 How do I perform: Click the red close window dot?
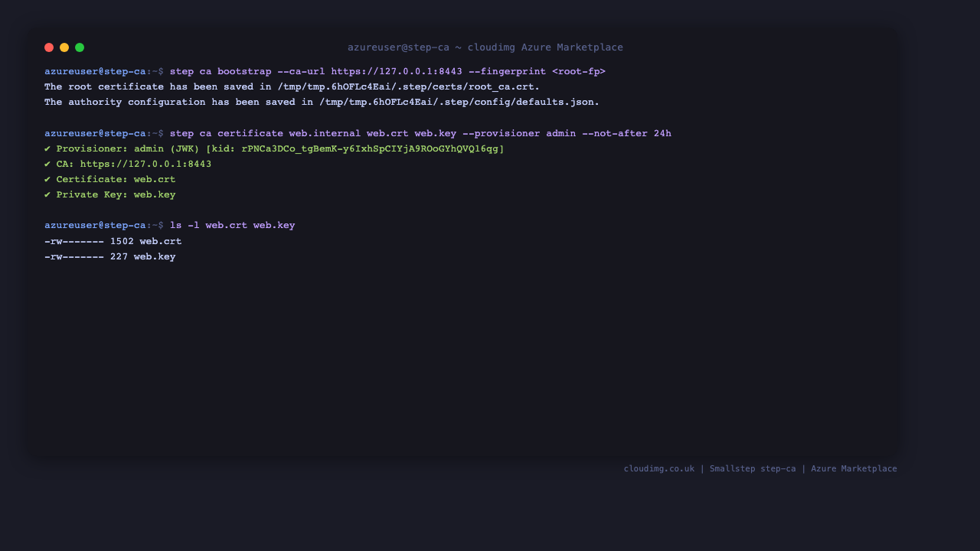coord(49,47)
